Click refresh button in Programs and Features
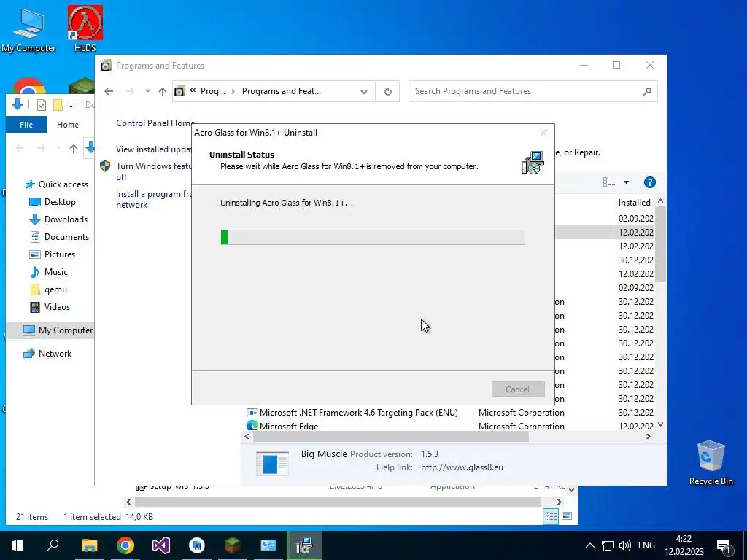The height and width of the screenshot is (560, 747). [388, 91]
